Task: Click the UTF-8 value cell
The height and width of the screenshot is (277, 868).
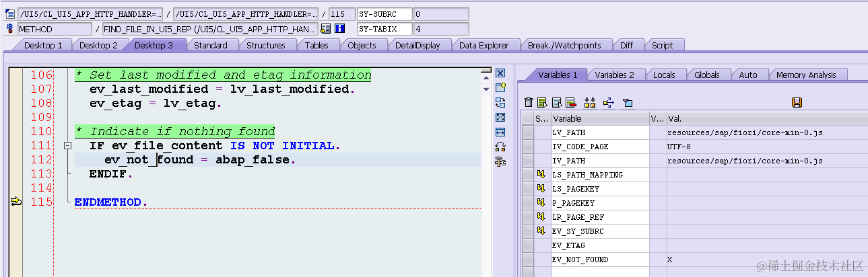Action: click(x=767, y=147)
